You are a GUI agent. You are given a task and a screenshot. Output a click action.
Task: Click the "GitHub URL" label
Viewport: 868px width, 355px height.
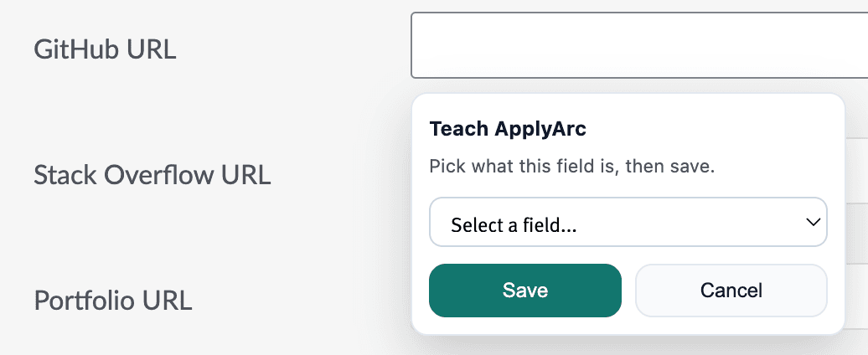coord(105,49)
